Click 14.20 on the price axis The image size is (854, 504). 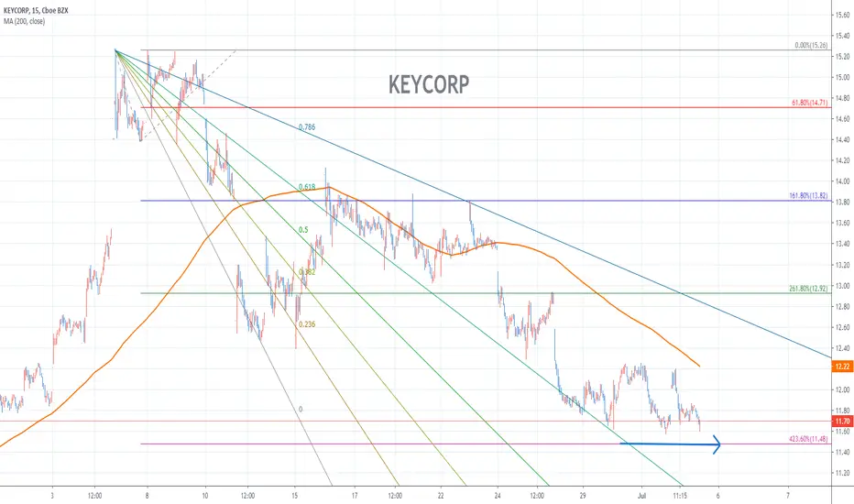(x=843, y=160)
